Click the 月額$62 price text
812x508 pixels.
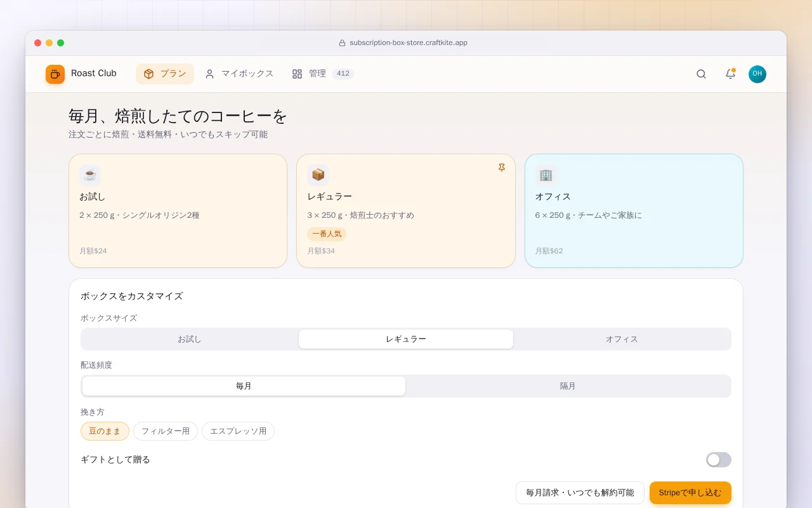point(549,251)
